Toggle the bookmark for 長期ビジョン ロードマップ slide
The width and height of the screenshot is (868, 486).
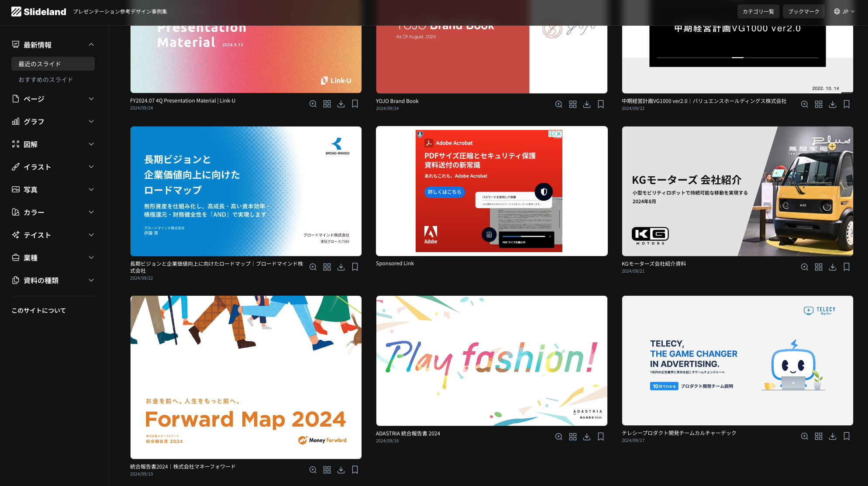tap(355, 267)
